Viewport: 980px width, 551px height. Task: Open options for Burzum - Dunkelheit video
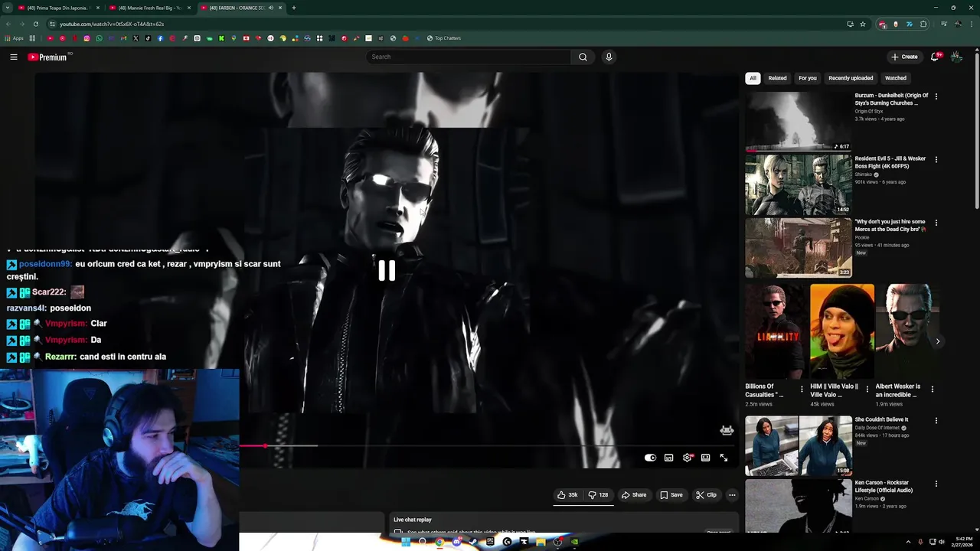(x=936, y=96)
